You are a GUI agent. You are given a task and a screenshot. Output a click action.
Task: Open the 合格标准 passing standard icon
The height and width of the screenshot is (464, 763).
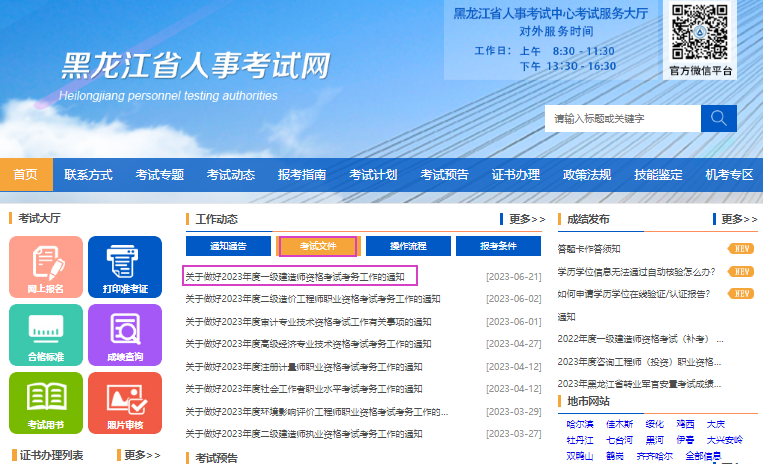(46, 334)
